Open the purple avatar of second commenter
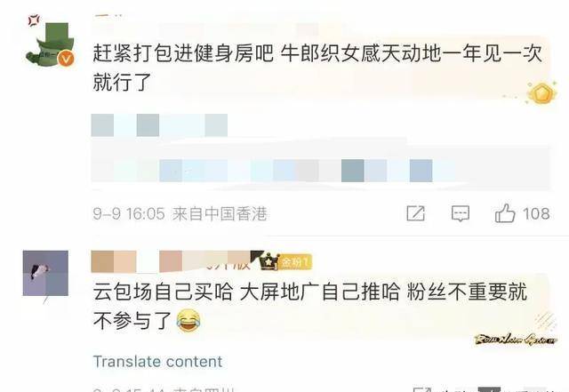The image size is (569, 392). tap(45, 273)
